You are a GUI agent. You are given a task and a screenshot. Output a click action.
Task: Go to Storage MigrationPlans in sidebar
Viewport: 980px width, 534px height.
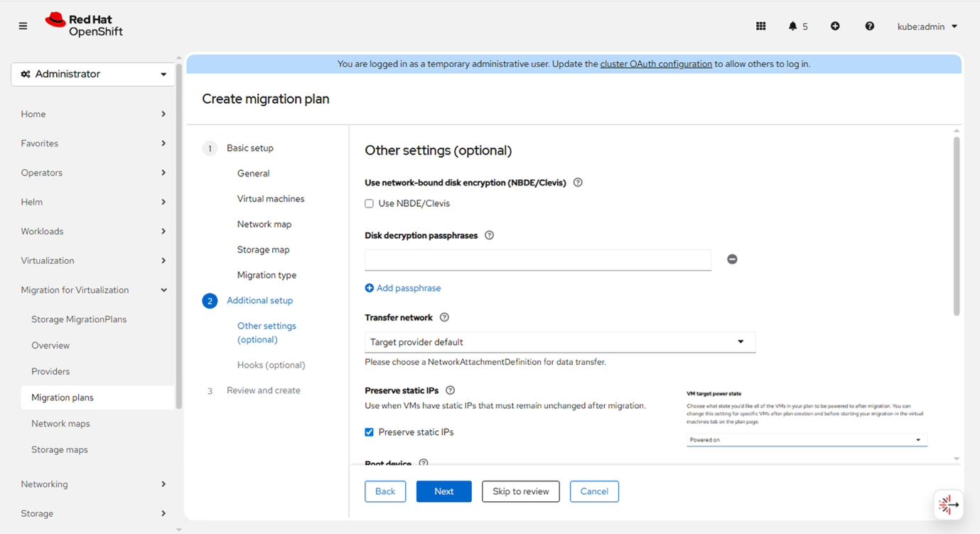(x=79, y=319)
